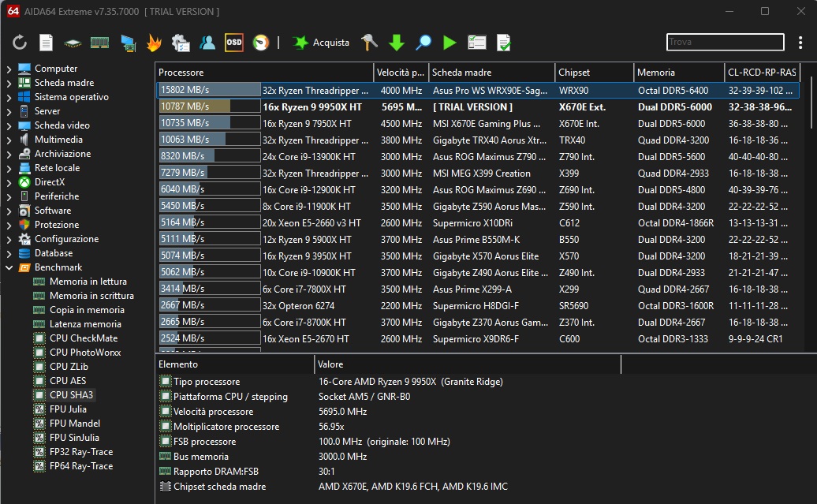Sort by Chipset column header
817x504 pixels.
pos(594,73)
